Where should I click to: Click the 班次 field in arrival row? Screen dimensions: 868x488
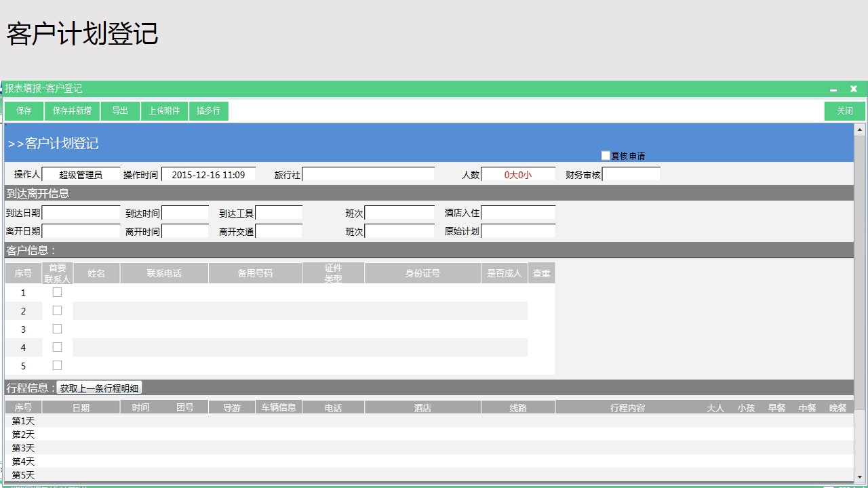coord(399,213)
